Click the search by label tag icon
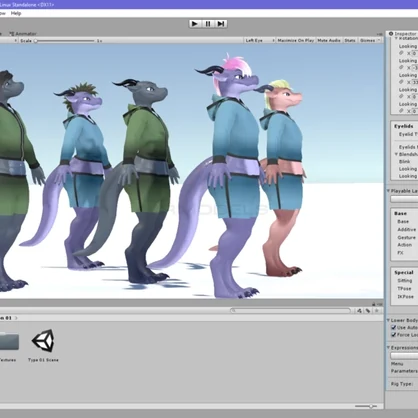Screen dimensions: 418x418 coord(368,311)
